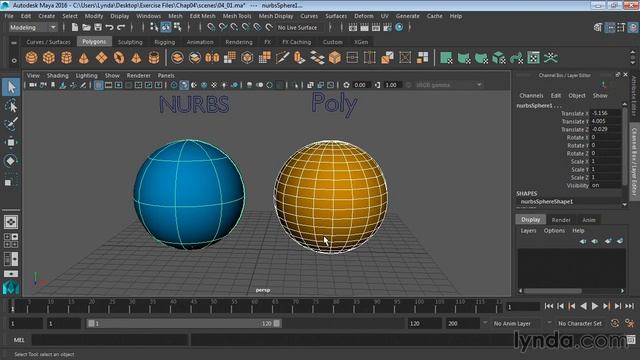Switch to the Rigging shelf tab
Viewport: 640px width, 360px height.
tap(164, 42)
